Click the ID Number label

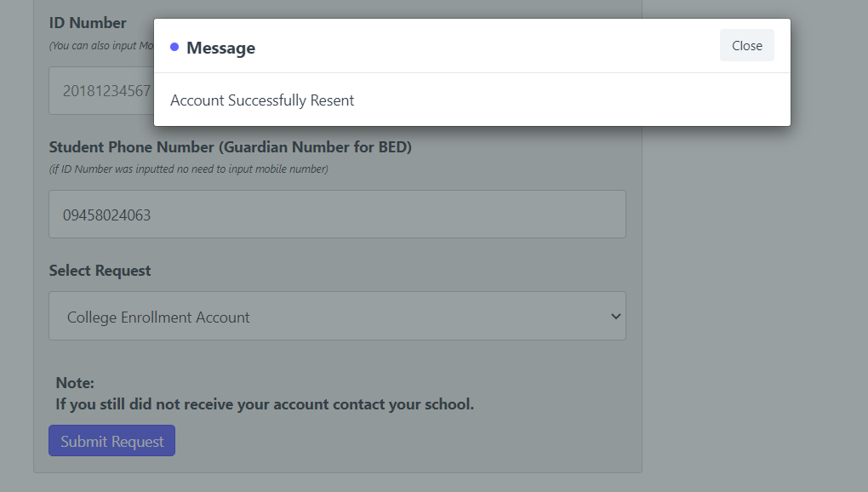click(88, 23)
